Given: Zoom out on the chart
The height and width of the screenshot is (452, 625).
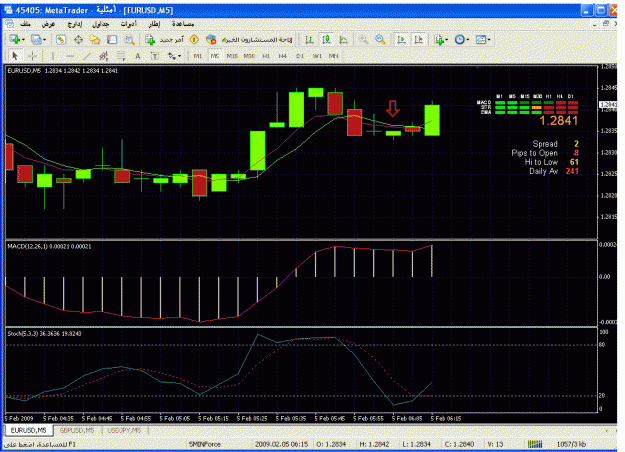Looking at the screenshot, I should [380, 39].
